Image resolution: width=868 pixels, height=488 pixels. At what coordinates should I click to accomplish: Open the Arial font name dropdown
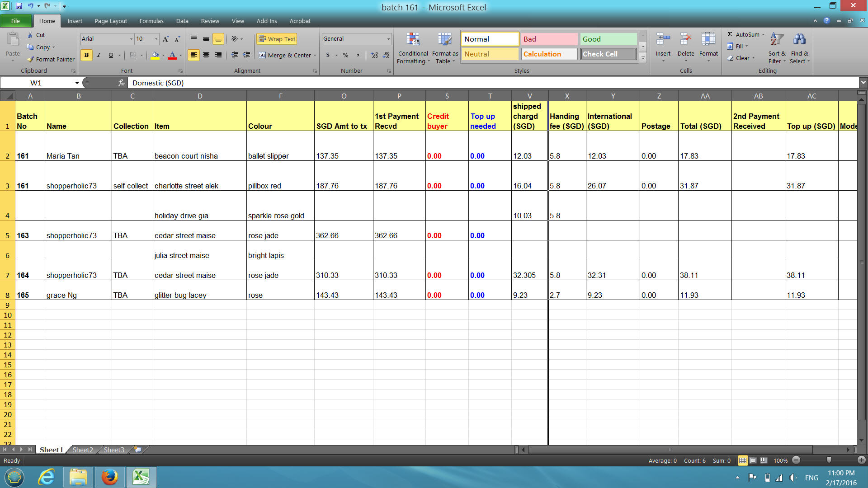[131, 39]
